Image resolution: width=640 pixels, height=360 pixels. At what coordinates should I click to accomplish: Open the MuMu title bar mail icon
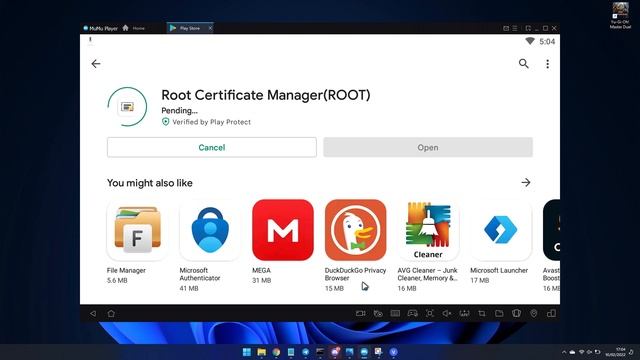(x=506, y=28)
